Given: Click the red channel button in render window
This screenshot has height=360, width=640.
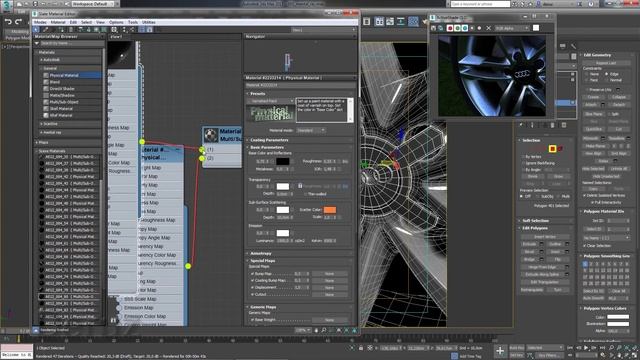Looking at the screenshot, I should (x=450, y=28).
